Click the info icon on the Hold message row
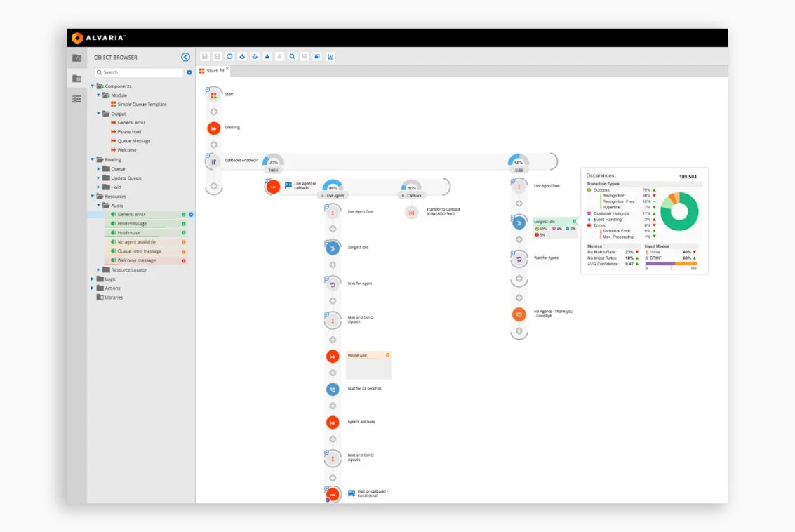This screenshot has width=795, height=532. click(x=184, y=224)
